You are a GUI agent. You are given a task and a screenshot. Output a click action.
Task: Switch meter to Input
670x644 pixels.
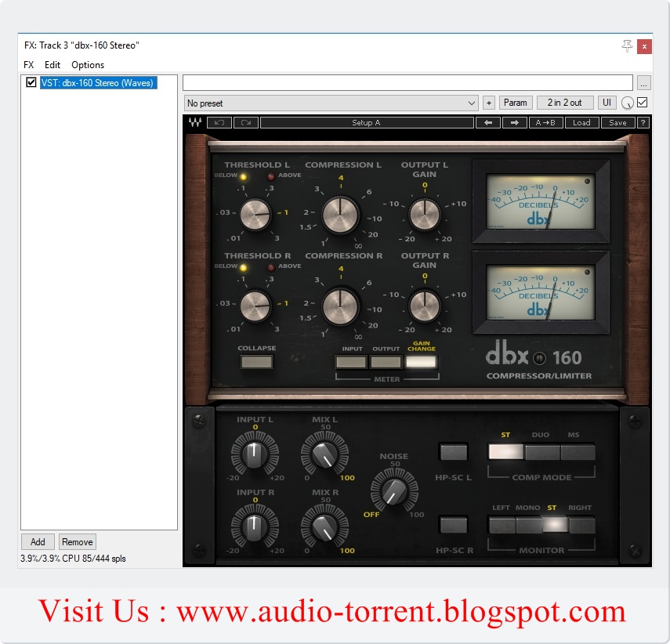coord(351,362)
